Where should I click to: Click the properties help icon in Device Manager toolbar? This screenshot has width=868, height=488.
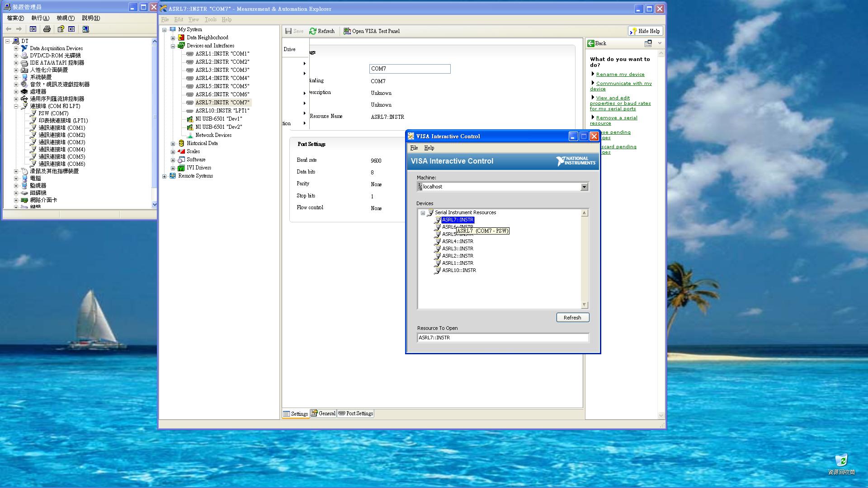(61, 29)
